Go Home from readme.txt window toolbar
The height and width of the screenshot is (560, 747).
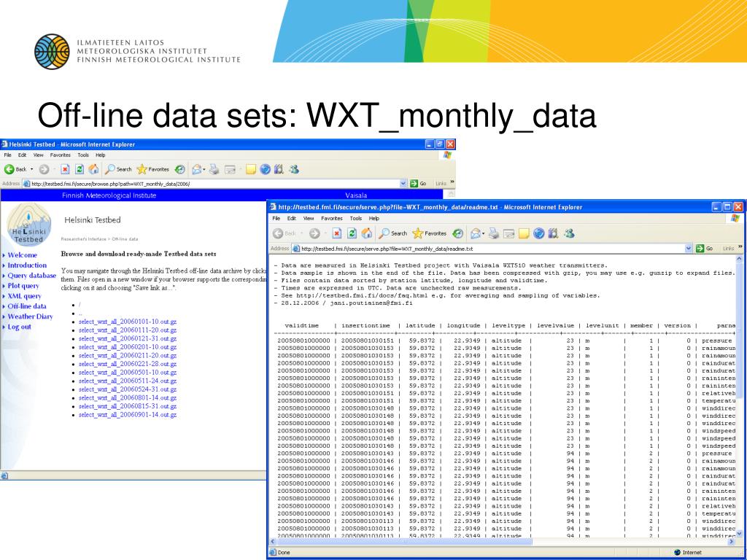click(x=366, y=233)
